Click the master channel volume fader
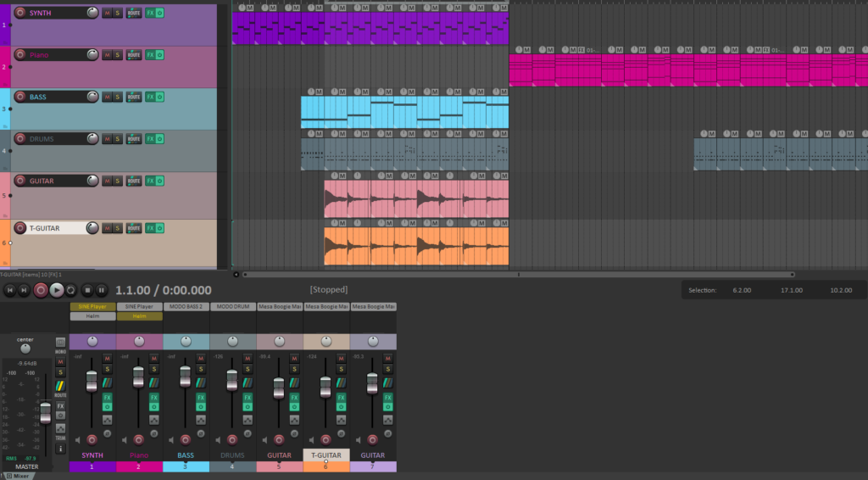The image size is (868, 480). [46, 411]
